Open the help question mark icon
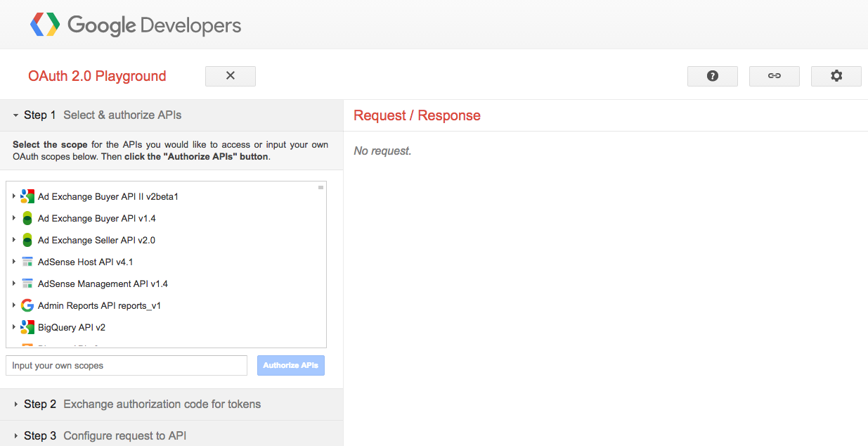The height and width of the screenshot is (446, 868). click(712, 76)
